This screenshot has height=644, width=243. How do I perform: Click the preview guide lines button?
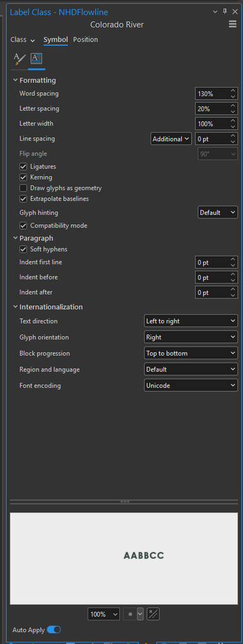[153, 614]
